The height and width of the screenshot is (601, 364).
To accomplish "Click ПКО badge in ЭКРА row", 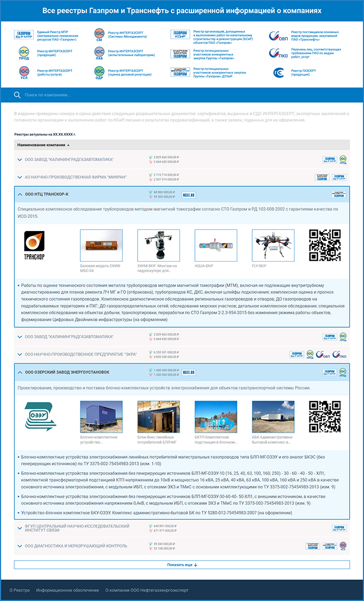I will tap(339, 355).
